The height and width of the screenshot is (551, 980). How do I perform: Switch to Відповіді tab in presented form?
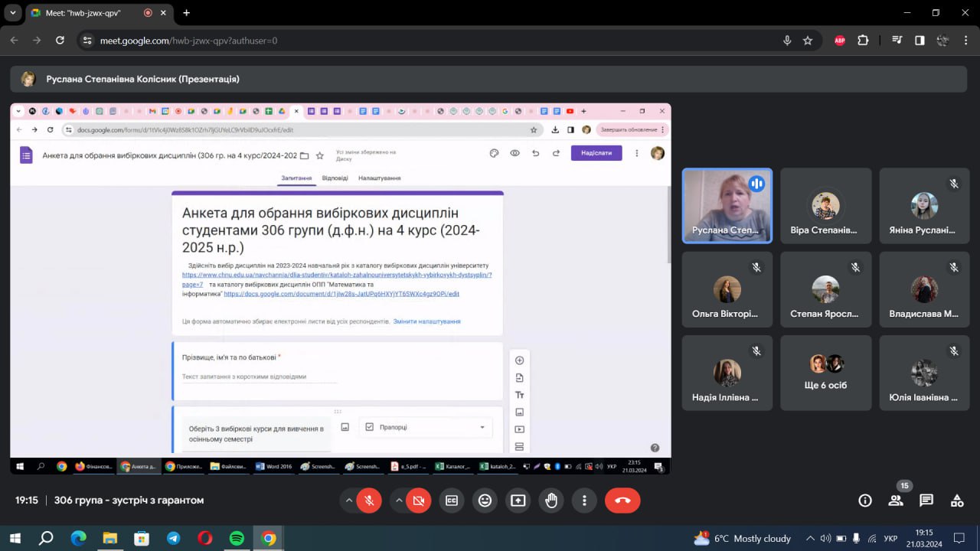(335, 178)
